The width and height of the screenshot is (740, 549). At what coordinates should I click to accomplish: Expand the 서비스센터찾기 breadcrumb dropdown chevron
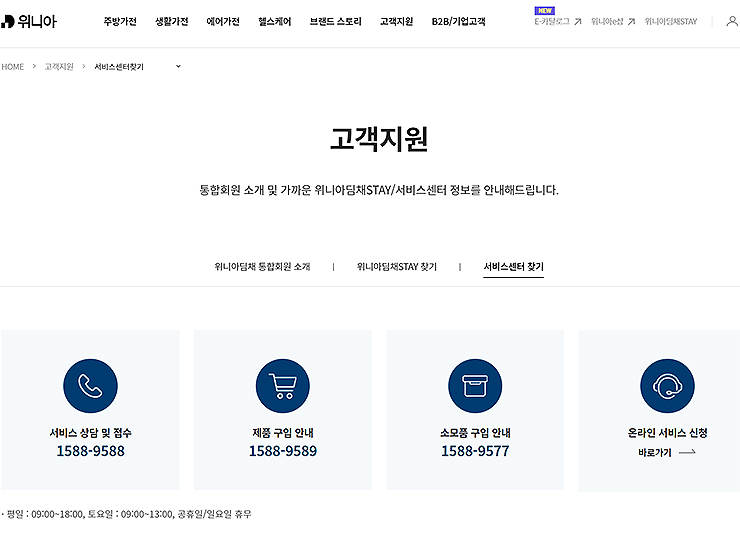pos(178,67)
